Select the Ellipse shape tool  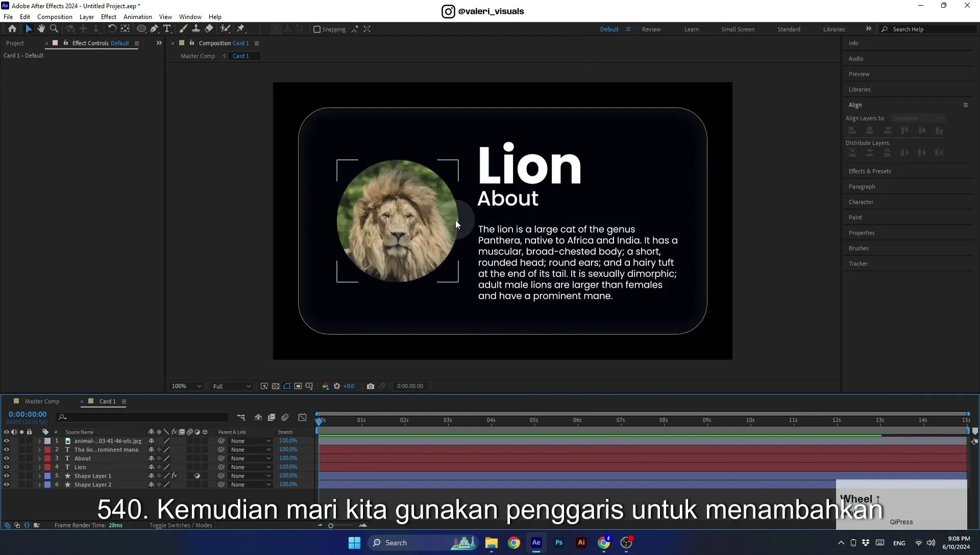click(x=141, y=29)
